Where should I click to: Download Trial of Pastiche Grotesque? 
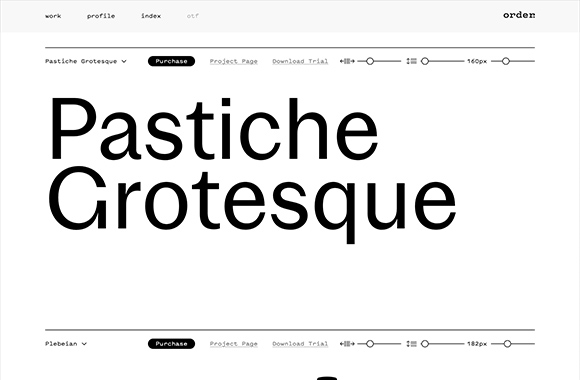click(300, 61)
